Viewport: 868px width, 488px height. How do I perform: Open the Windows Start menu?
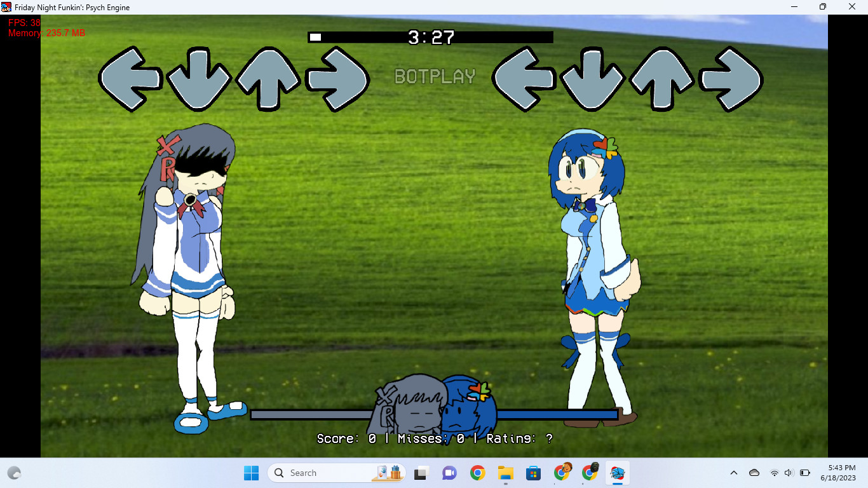click(x=252, y=473)
